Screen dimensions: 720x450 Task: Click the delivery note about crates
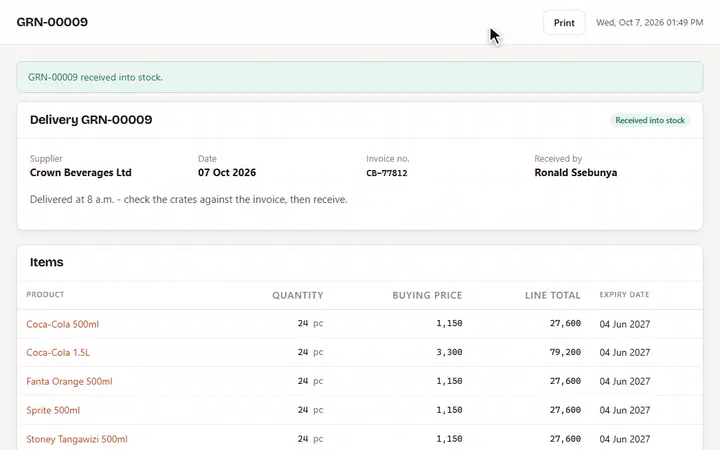[189, 200]
